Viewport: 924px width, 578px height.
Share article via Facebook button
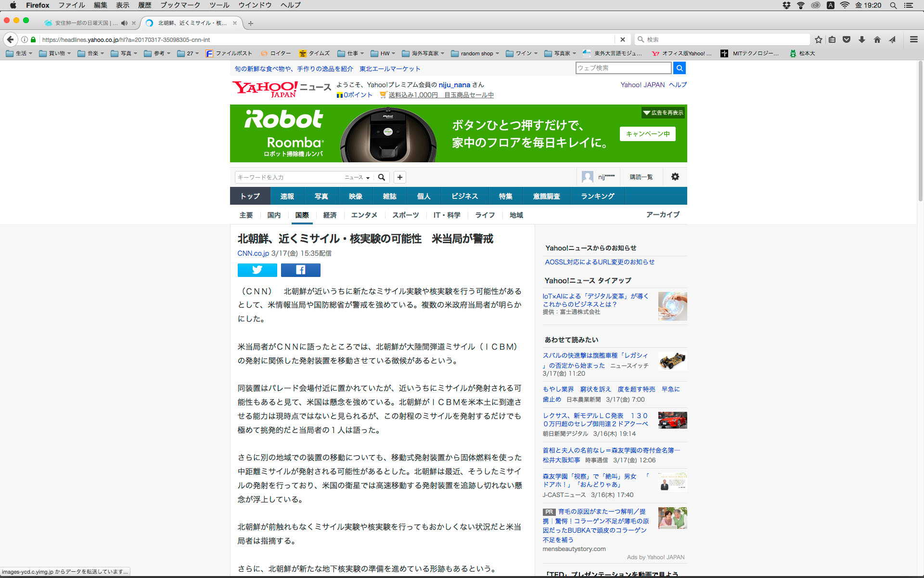click(x=300, y=270)
